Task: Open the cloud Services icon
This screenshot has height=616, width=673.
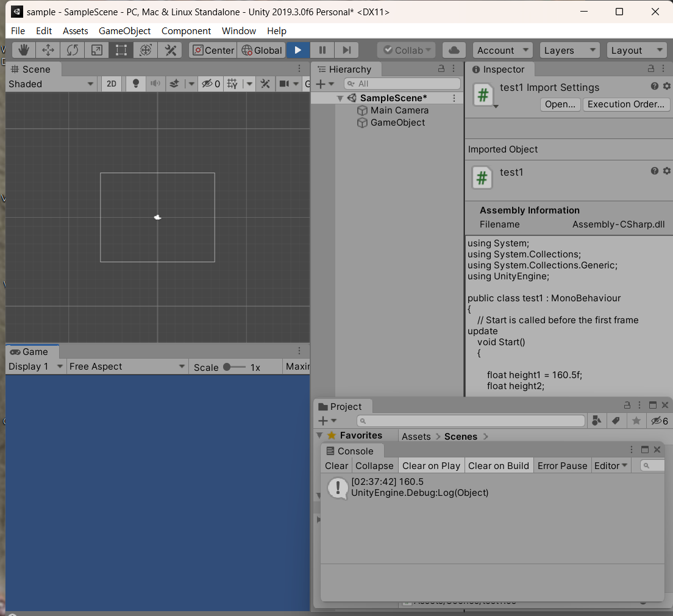Action: (x=454, y=50)
